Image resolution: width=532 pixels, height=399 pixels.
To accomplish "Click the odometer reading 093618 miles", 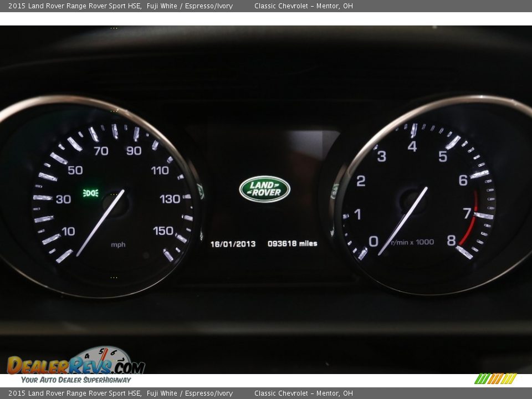I will coord(293,244).
